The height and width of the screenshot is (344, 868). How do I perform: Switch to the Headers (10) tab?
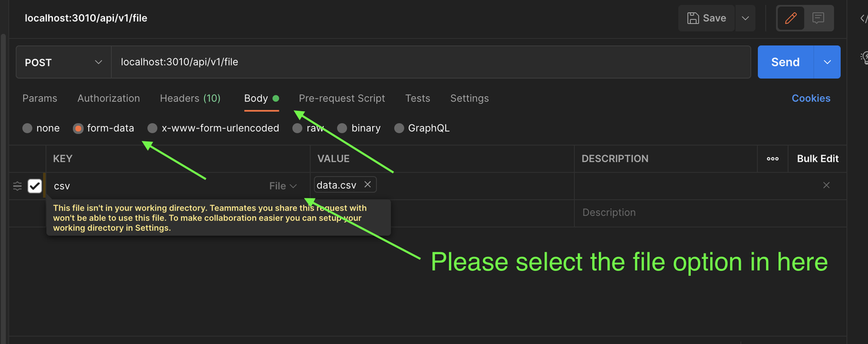[191, 98]
